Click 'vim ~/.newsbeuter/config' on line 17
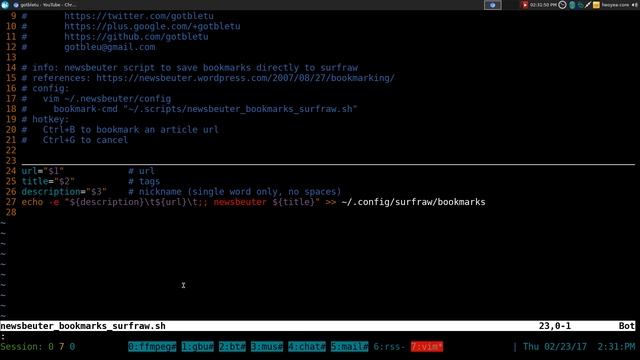The width and height of the screenshot is (640, 360). point(107,99)
